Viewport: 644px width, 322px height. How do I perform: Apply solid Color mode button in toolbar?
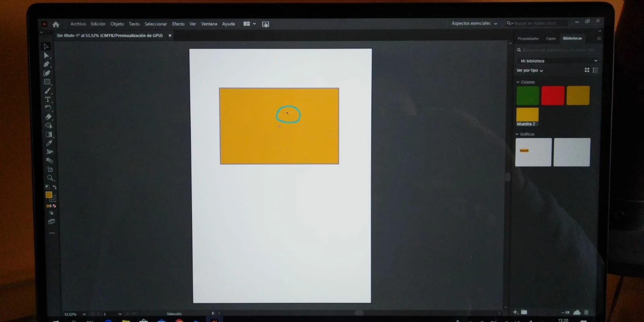[x=47, y=206]
